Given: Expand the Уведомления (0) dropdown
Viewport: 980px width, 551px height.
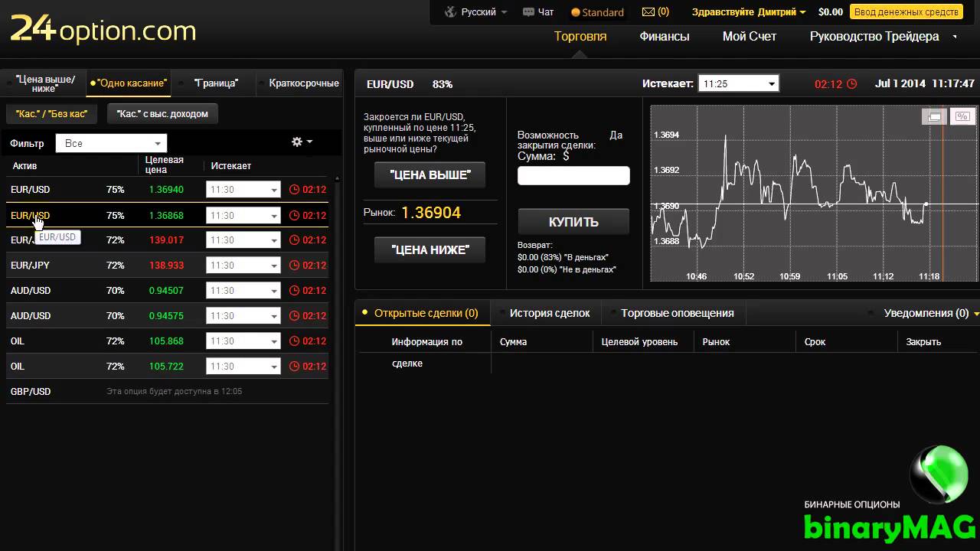Looking at the screenshot, I should (x=931, y=313).
